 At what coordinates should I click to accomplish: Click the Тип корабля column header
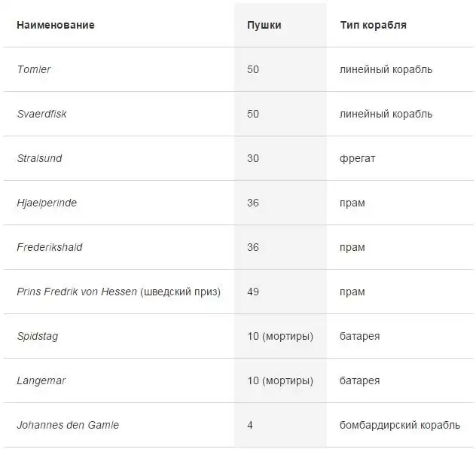click(x=373, y=25)
